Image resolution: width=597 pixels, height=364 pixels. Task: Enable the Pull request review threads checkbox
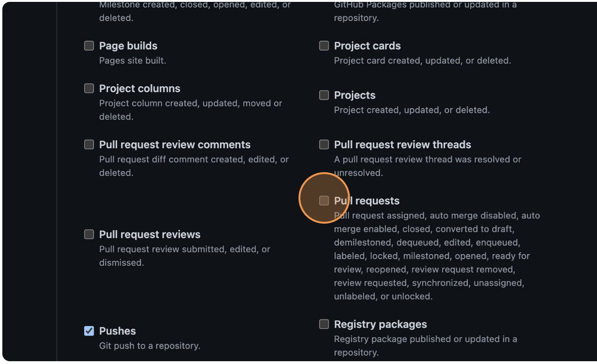point(324,144)
